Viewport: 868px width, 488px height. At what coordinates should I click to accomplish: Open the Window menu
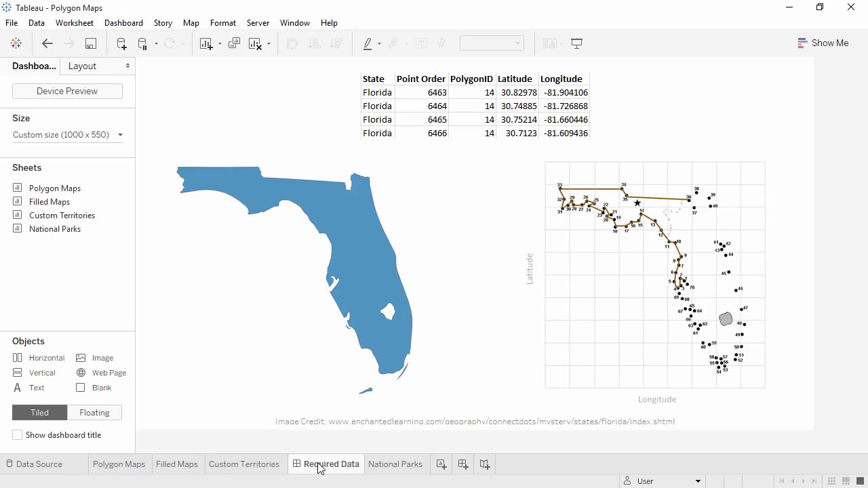(x=295, y=23)
